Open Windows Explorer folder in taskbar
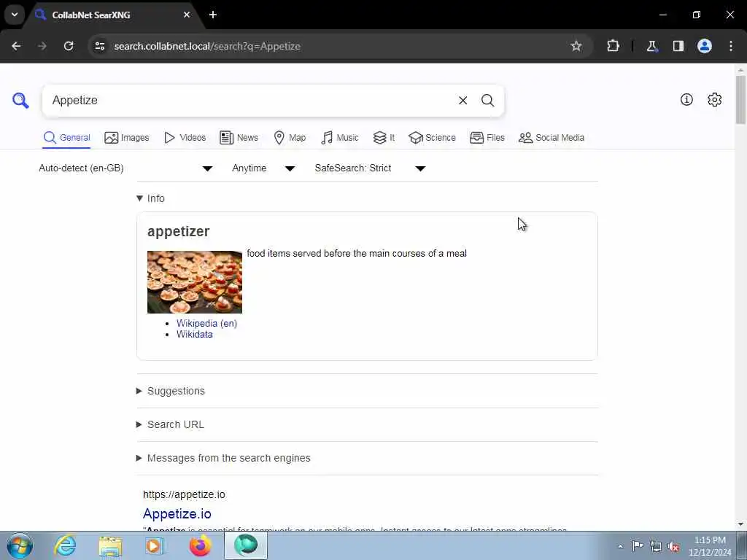Screen dimensions: 747x560 coord(111,545)
